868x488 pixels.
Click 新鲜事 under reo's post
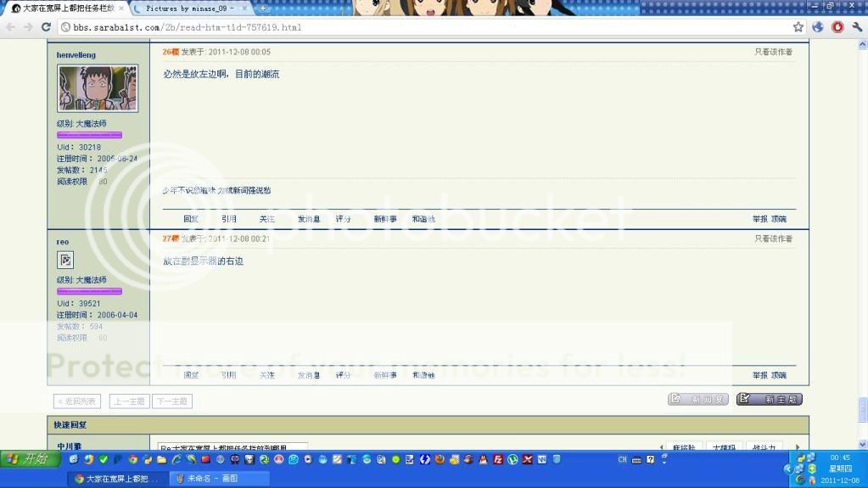(x=385, y=375)
